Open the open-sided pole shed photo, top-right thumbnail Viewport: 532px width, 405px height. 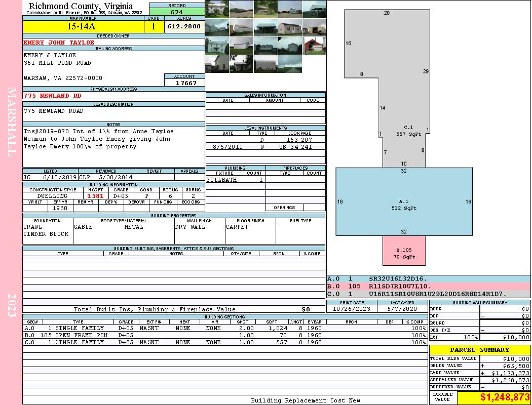click(314, 9)
